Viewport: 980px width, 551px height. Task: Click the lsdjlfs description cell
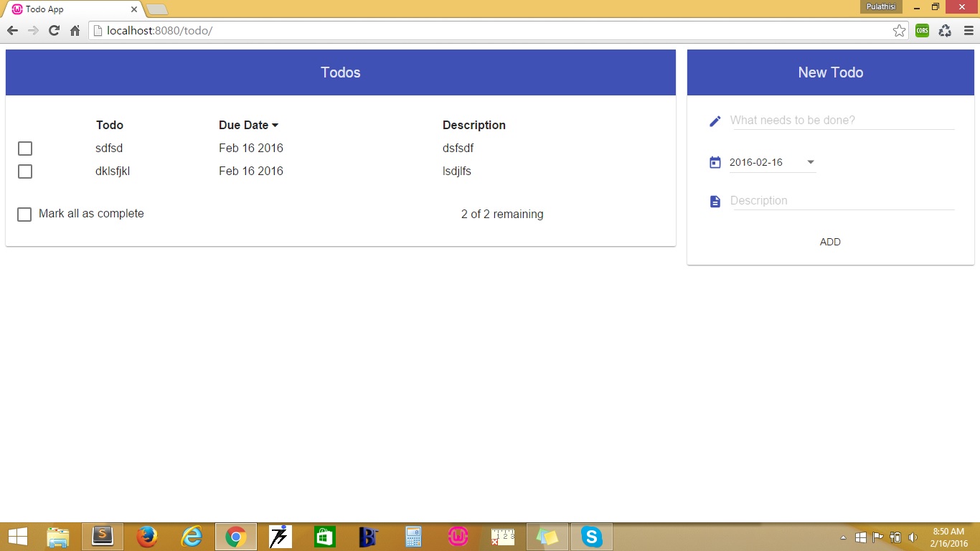pyautogui.click(x=457, y=171)
